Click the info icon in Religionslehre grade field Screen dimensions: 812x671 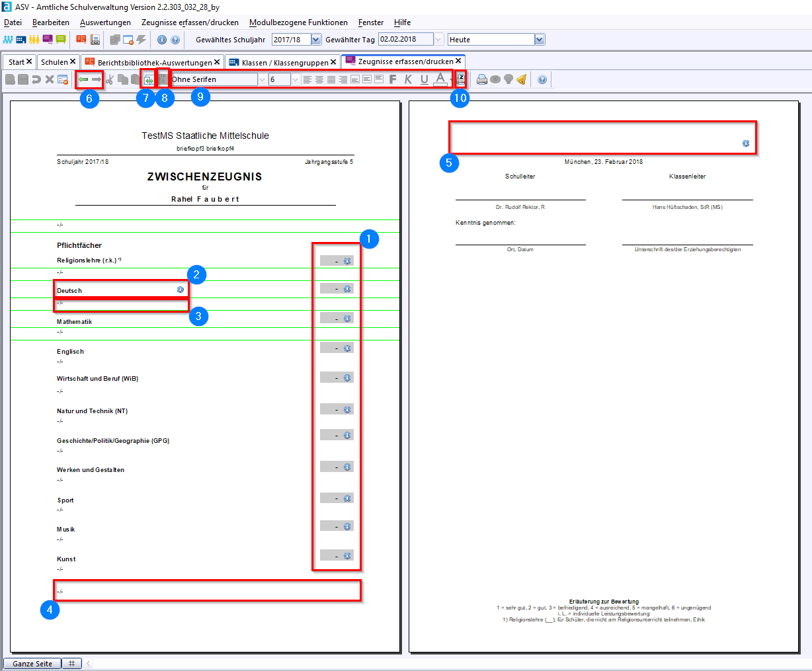point(347,260)
